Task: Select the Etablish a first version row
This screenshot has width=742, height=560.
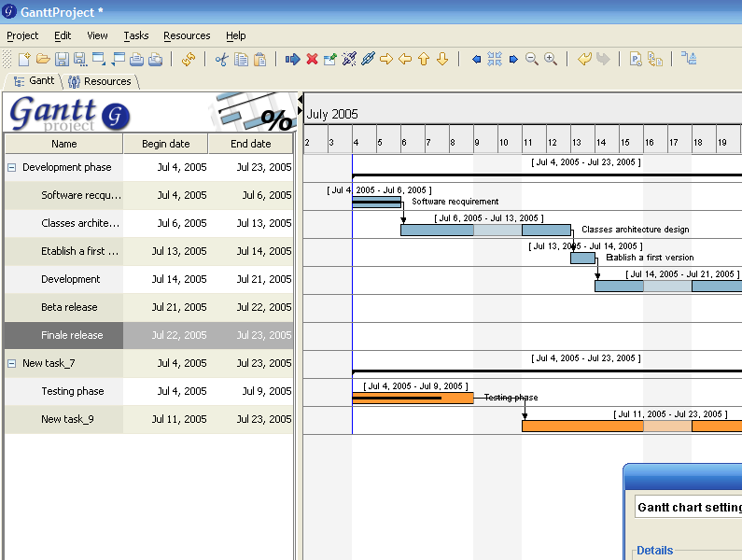Action: click(x=149, y=251)
